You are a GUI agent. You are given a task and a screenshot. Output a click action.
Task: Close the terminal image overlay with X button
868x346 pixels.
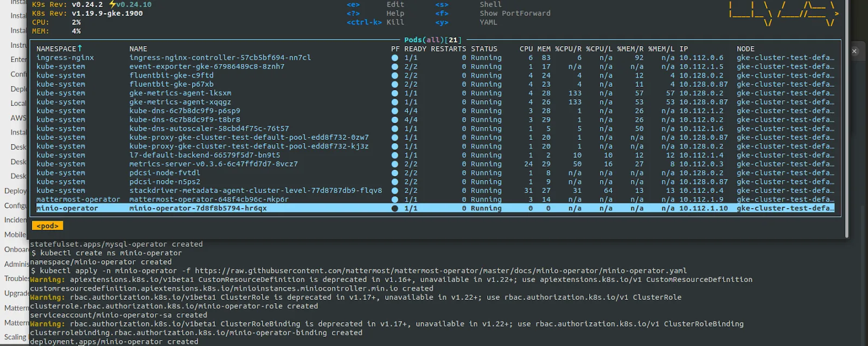click(854, 51)
